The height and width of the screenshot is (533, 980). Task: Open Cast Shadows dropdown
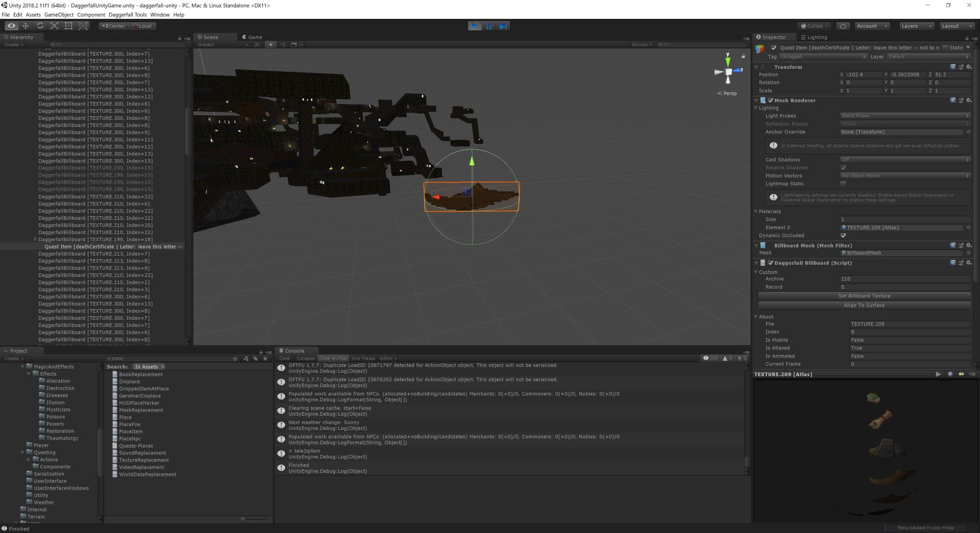click(x=905, y=160)
